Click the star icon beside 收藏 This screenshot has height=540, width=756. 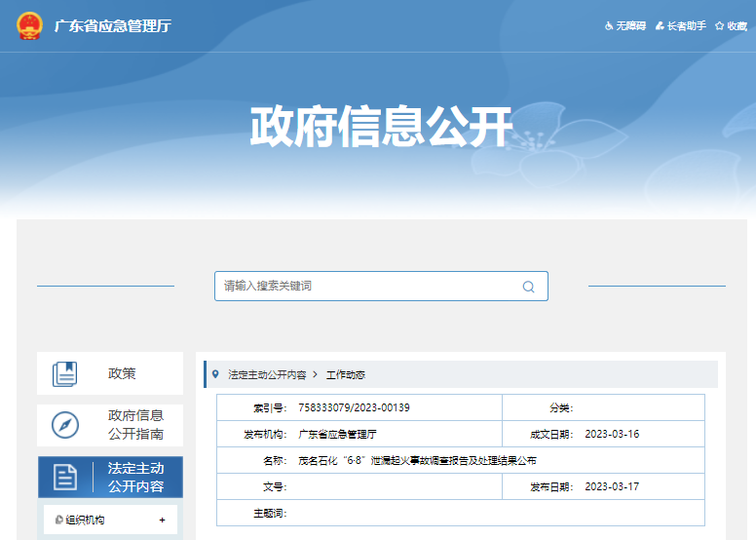tap(719, 26)
